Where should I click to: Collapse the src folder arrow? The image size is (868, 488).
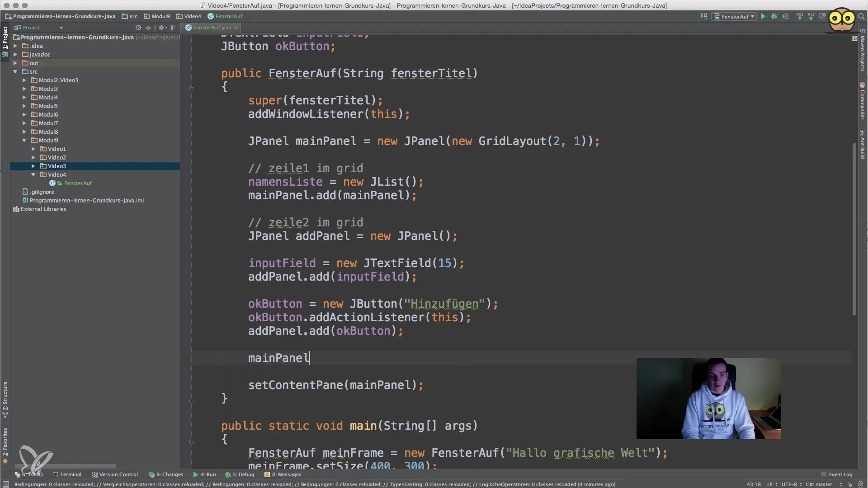pos(15,72)
